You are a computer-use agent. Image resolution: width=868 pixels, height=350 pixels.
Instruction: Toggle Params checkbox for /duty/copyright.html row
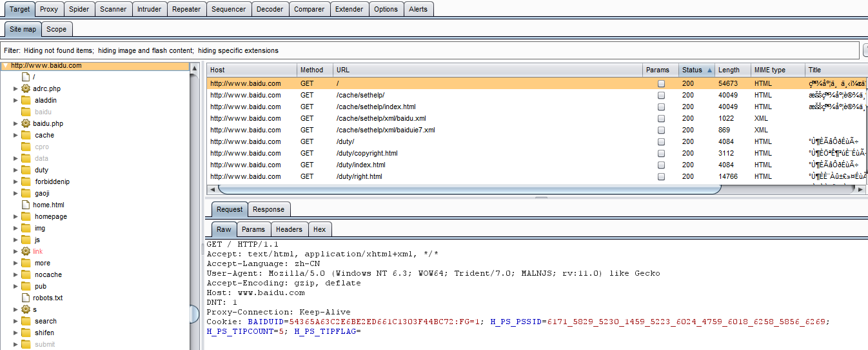661,153
